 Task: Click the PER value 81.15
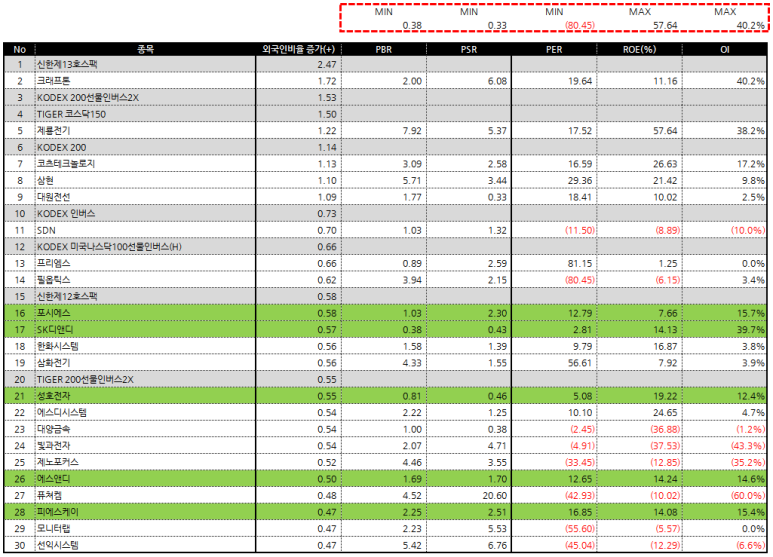pos(579,263)
